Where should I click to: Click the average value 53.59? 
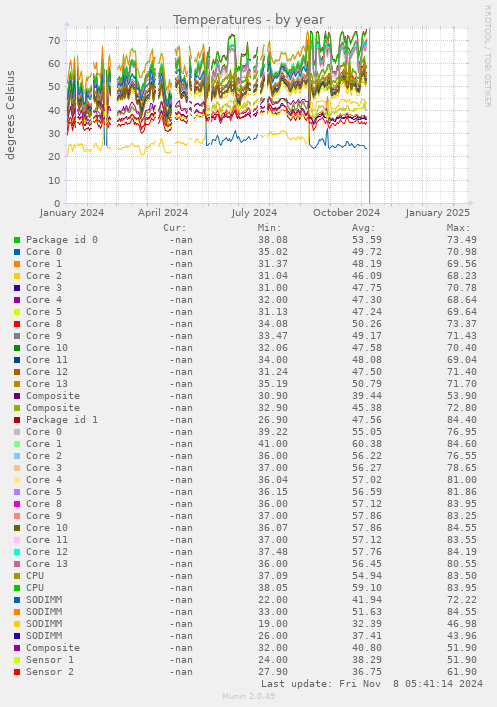pos(367,240)
